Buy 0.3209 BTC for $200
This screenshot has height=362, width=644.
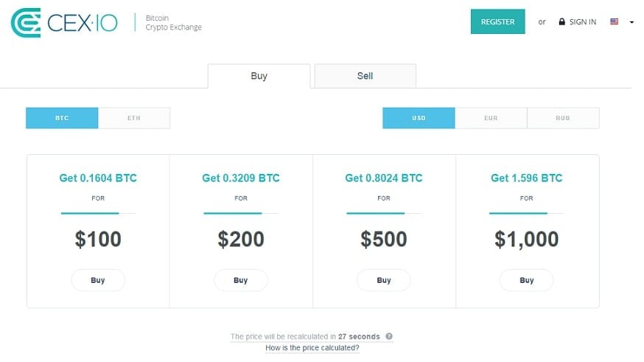pyautogui.click(x=241, y=280)
